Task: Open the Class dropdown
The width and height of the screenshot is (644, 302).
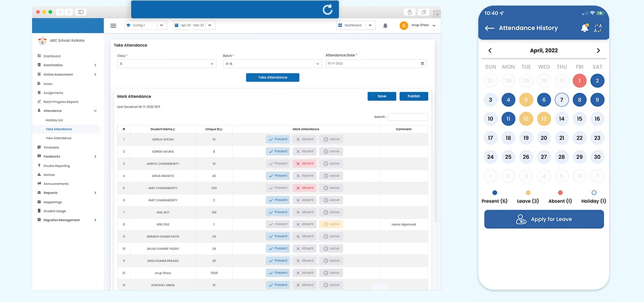Action: pos(166,64)
